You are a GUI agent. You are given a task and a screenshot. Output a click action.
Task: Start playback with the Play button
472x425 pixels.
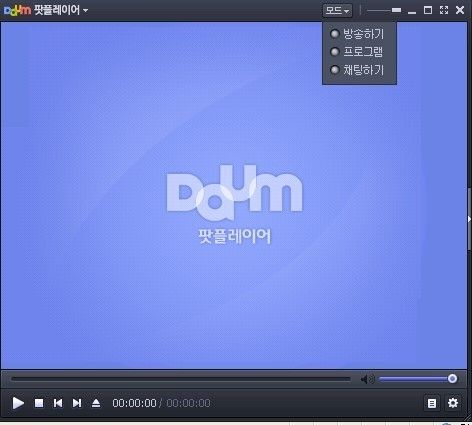click(x=18, y=403)
